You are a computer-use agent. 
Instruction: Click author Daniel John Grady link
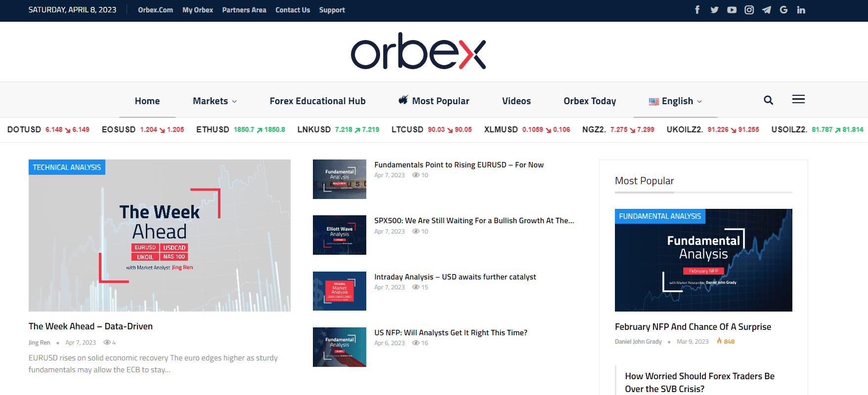point(638,342)
